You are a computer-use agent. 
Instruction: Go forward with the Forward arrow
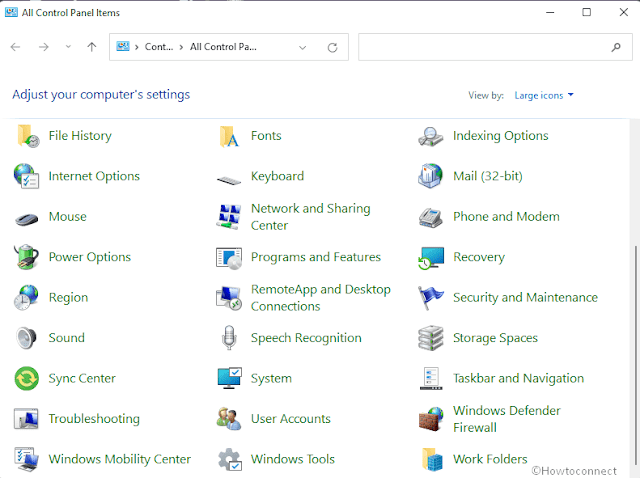(x=43, y=47)
